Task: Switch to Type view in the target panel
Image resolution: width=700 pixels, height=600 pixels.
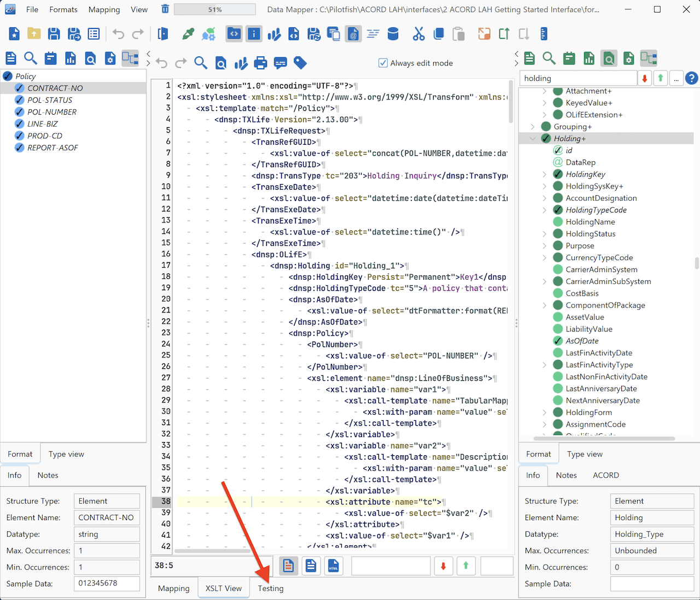Action: pyautogui.click(x=585, y=454)
